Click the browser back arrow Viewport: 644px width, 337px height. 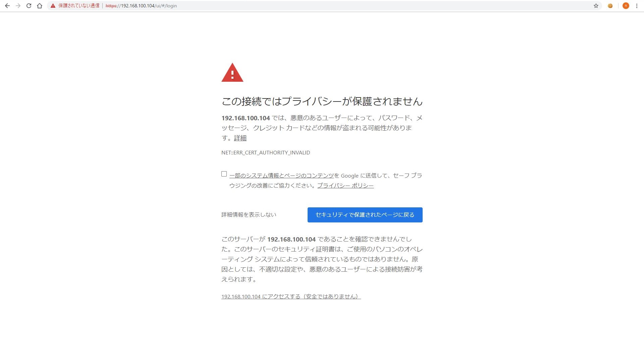click(x=7, y=6)
